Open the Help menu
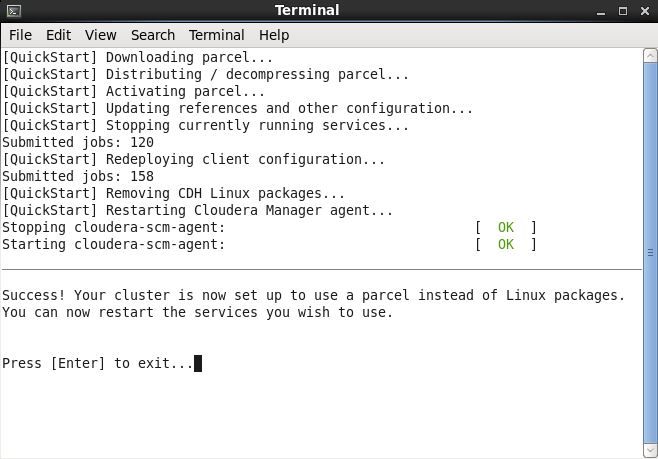This screenshot has width=658, height=459. (274, 35)
